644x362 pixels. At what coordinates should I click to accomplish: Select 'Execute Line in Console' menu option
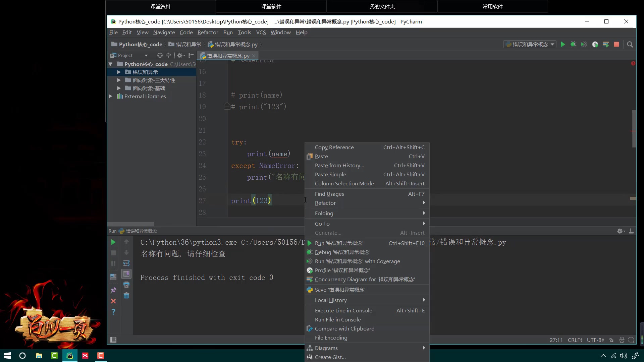343,310
